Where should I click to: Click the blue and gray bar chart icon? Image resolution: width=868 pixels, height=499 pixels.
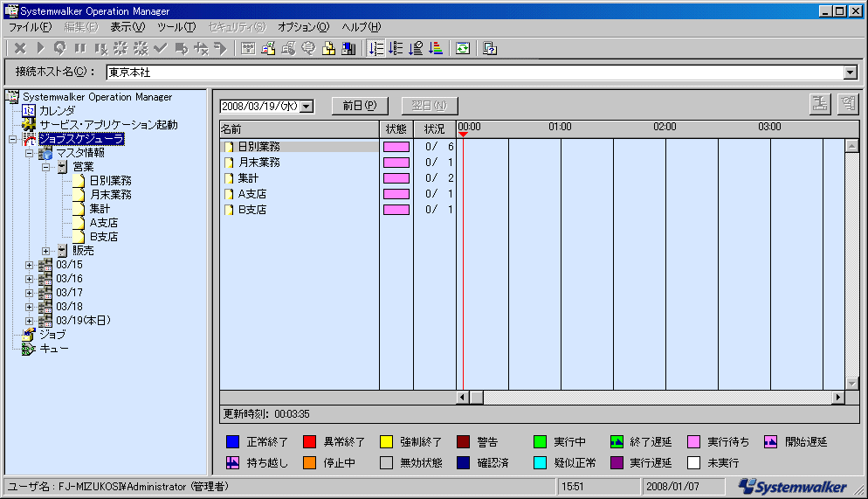(x=348, y=49)
